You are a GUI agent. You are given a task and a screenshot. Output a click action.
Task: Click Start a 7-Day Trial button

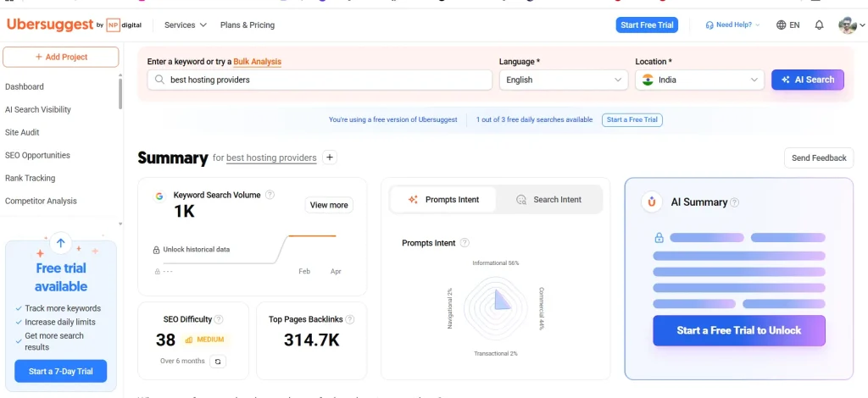click(x=61, y=372)
